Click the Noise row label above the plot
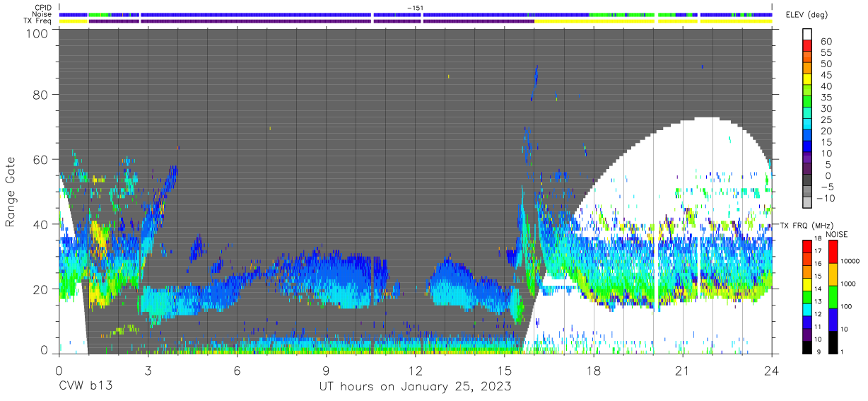Viewport: 868px width, 401px height. coord(42,14)
